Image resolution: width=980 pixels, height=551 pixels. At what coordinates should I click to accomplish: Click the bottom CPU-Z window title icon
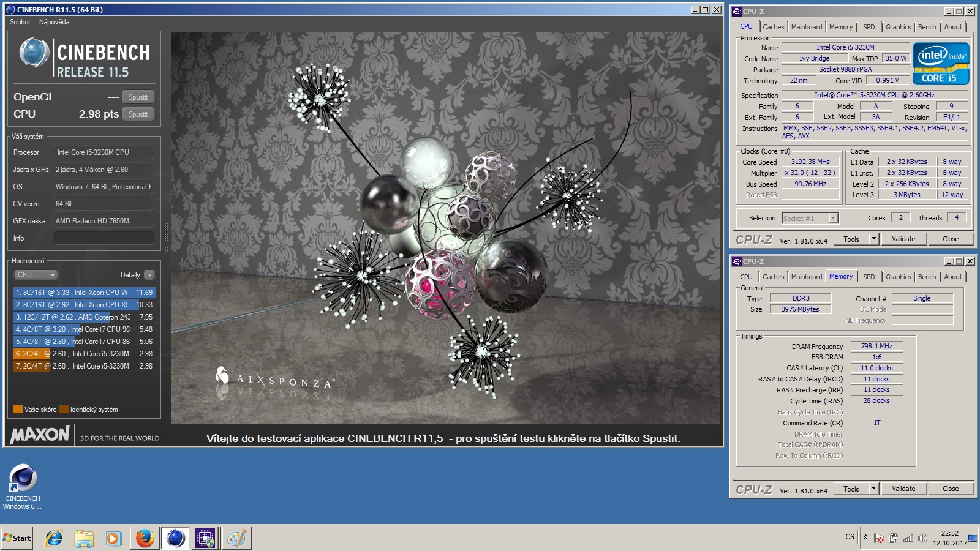point(737,261)
